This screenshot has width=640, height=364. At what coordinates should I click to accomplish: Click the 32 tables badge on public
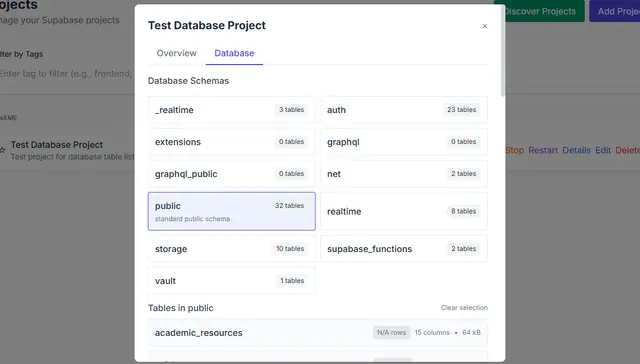tap(289, 206)
